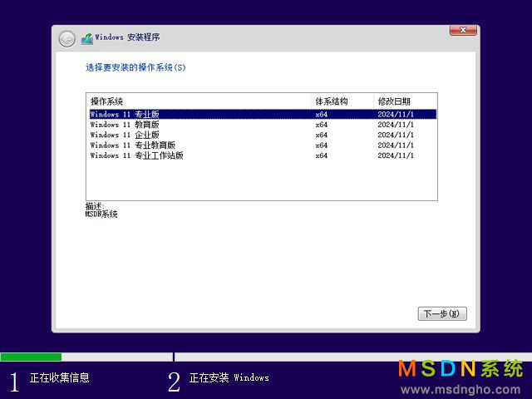Image resolution: width=532 pixels, height=399 pixels.
Task: Click x64 cell in 教育版 row
Action: 322,125
